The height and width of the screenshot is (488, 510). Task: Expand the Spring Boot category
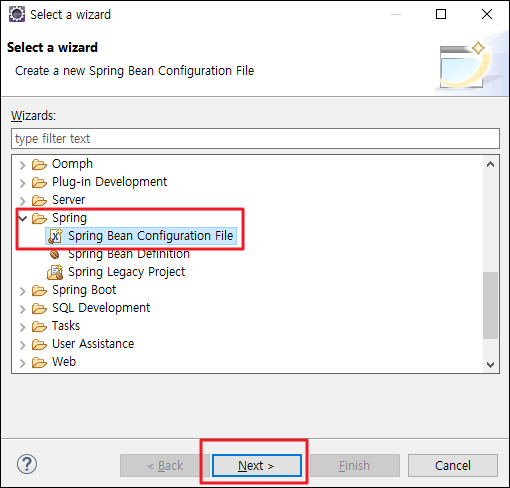22,291
